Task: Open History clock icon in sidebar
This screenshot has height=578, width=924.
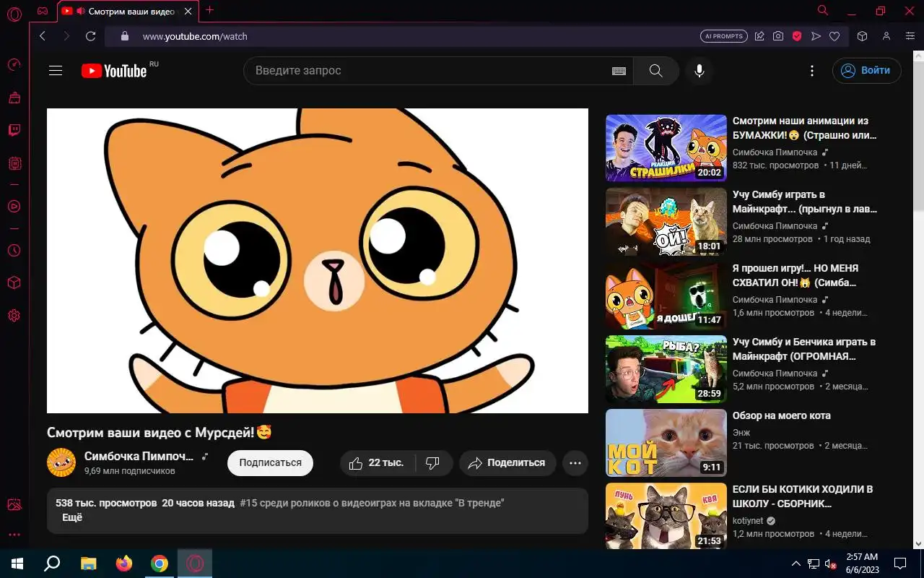Action: [x=14, y=251]
